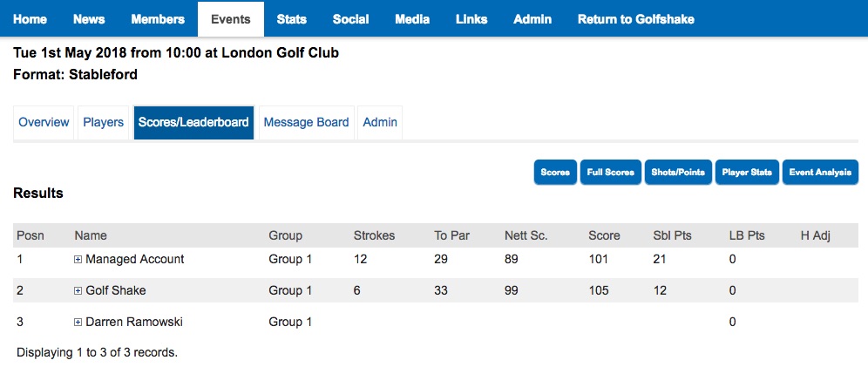The width and height of the screenshot is (868, 374).
Task: Switch to the Players tab
Action: [x=103, y=123]
